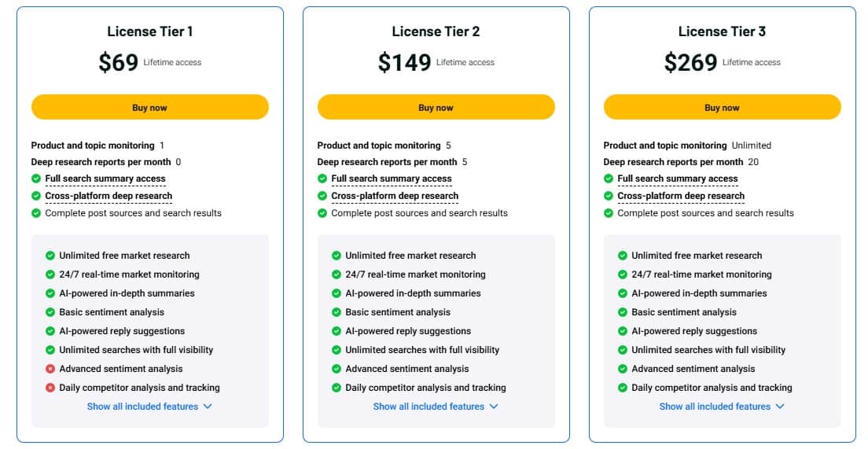Open Tier 3 Show all included features chevron
Viewport: 868px width, 449px height.
pyautogui.click(x=780, y=407)
